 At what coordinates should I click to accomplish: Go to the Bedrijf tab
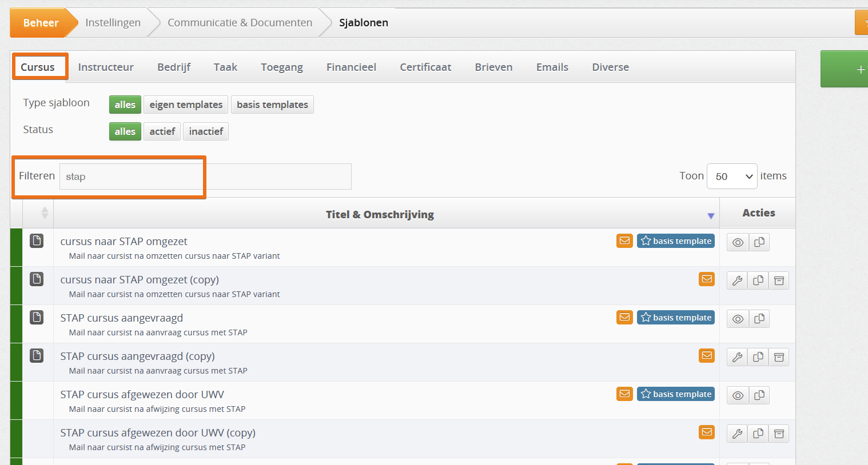[x=174, y=67]
